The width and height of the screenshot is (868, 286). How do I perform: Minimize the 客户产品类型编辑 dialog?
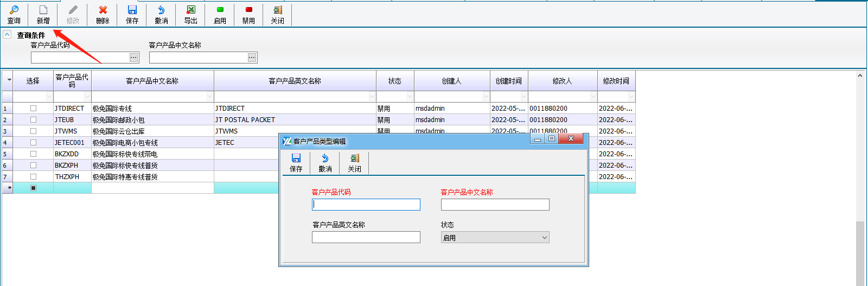[x=538, y=139]
